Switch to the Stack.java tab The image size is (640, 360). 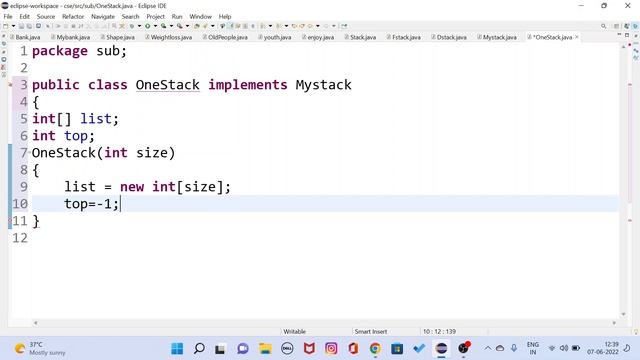(360, 37)
